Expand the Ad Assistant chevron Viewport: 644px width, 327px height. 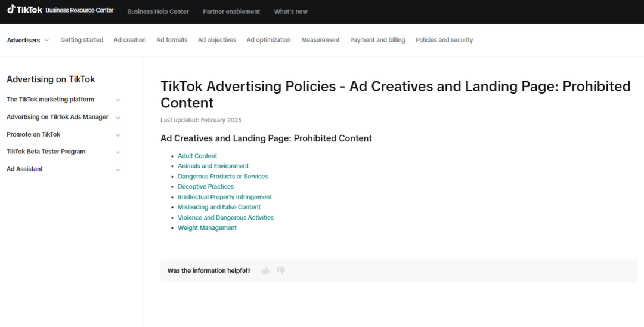pyautogui.click(x=118, y=169)
